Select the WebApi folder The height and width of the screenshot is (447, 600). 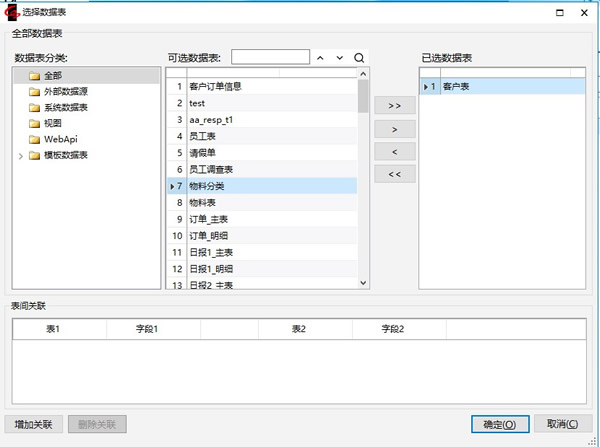[x=60, y=139]
